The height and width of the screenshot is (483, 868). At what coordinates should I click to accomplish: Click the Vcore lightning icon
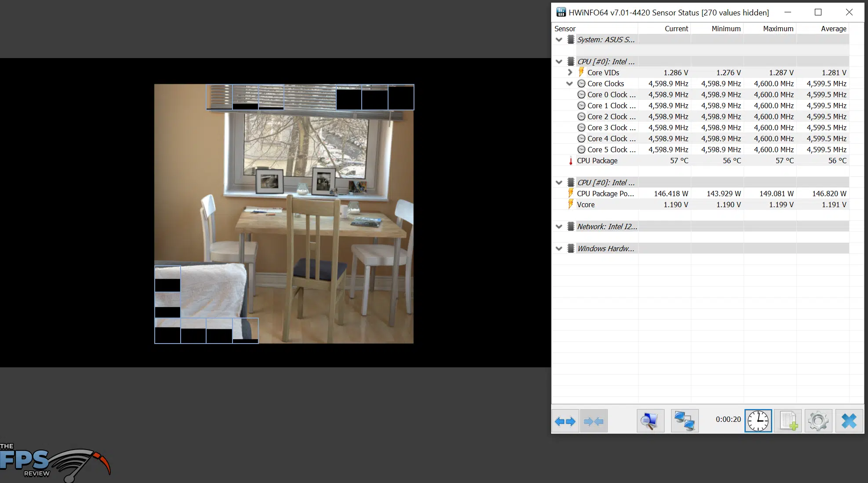click(x=570, y=204)
